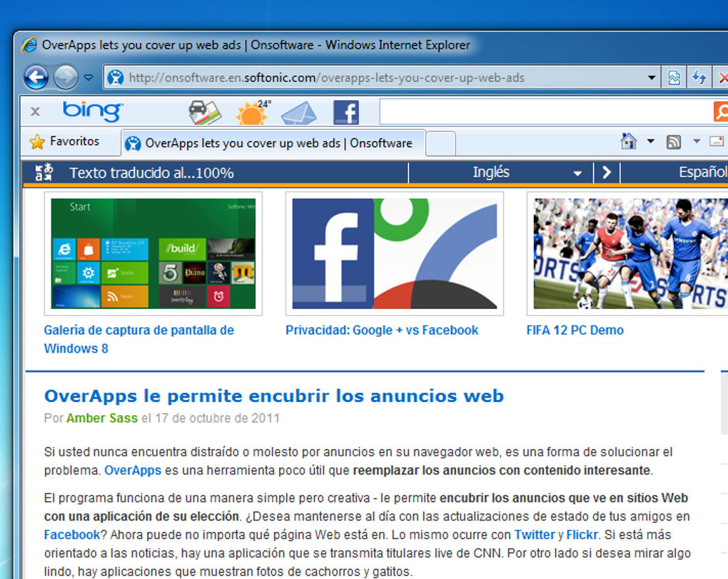
Task: Open a new blank tab
Action: point(440,144)
